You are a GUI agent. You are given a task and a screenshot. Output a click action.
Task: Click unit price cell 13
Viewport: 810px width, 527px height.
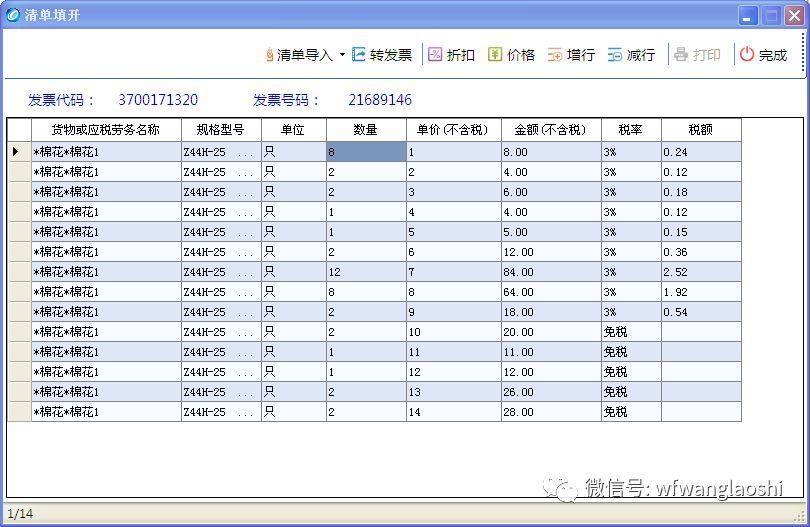coord(454,392)
